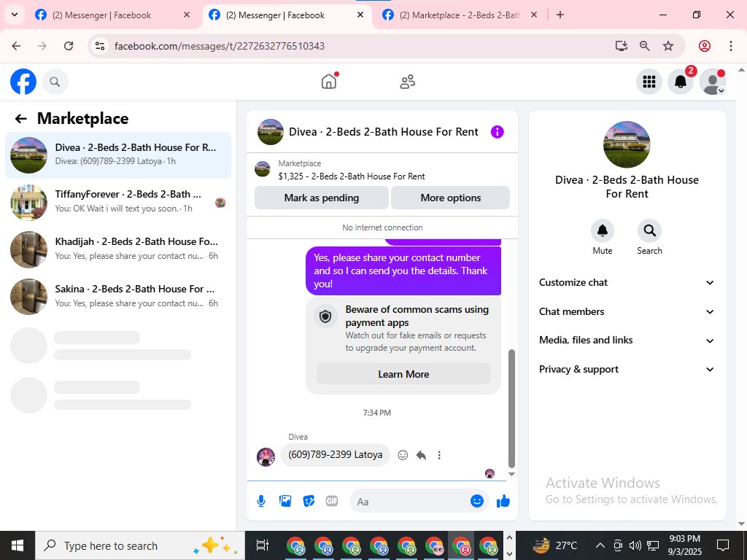Click the large house photo in info panel
This screenshot has height=560, width=747.
[x=627, y=145]
